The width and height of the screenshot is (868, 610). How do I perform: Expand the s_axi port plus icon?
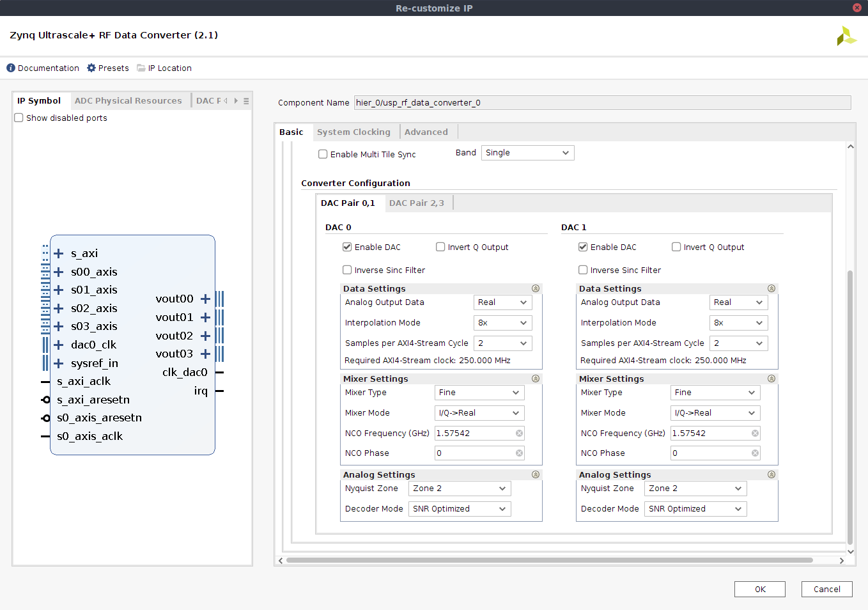59,253
